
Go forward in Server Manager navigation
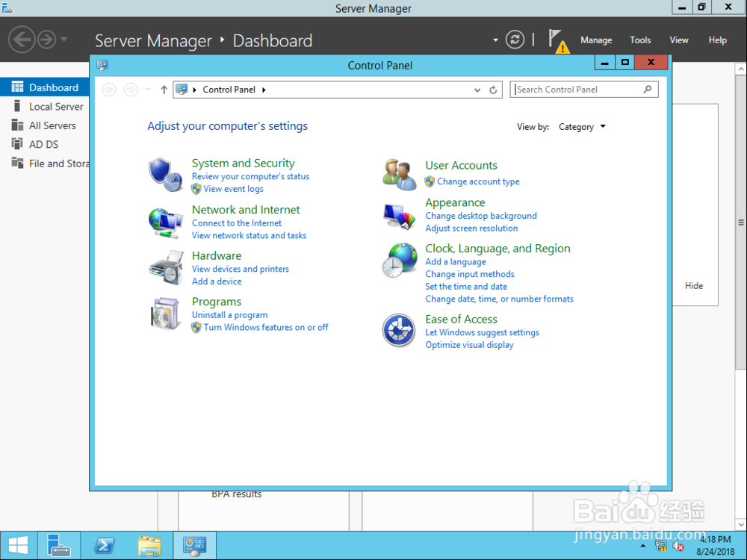[x=46, y=40]
